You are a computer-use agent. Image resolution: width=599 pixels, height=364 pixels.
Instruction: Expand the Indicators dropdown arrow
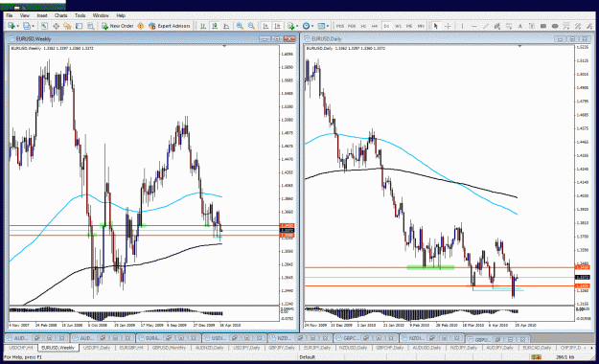297,26
